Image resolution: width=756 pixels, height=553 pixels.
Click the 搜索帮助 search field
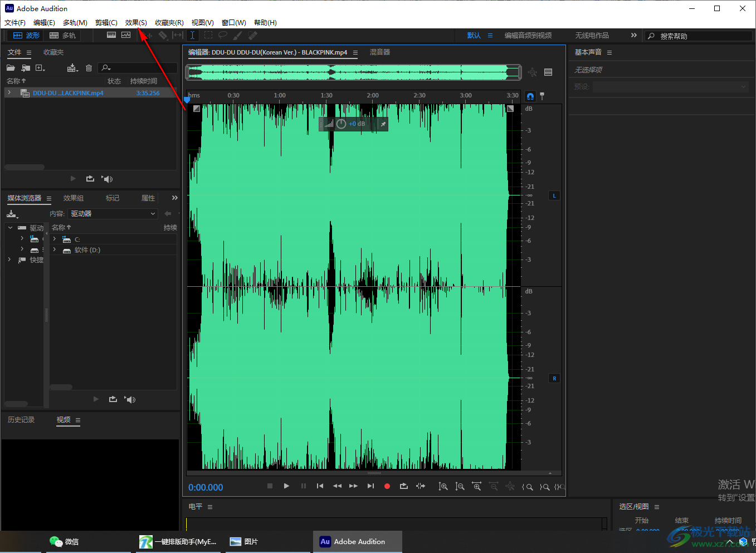(x=699, y=36)
